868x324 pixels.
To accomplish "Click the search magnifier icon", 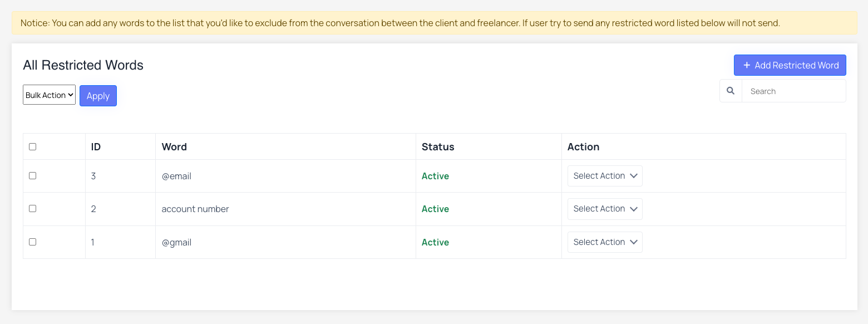I will (731, 91).
